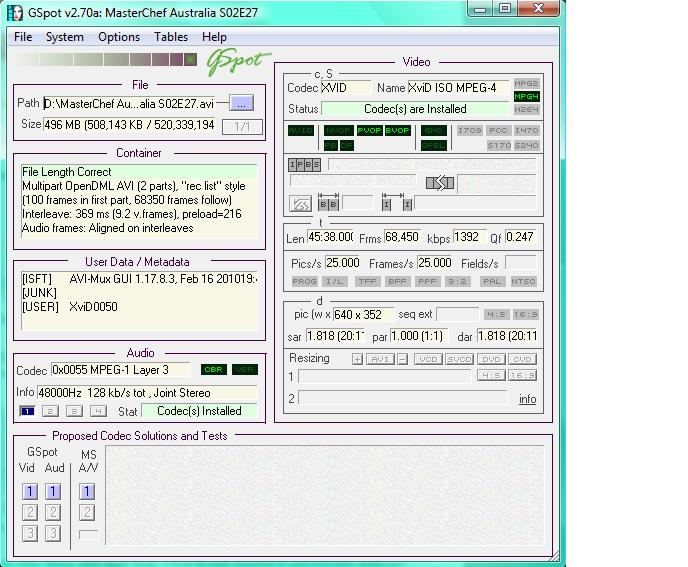Open the System menu
688x567 pixels.
click(x=64, y=37)
